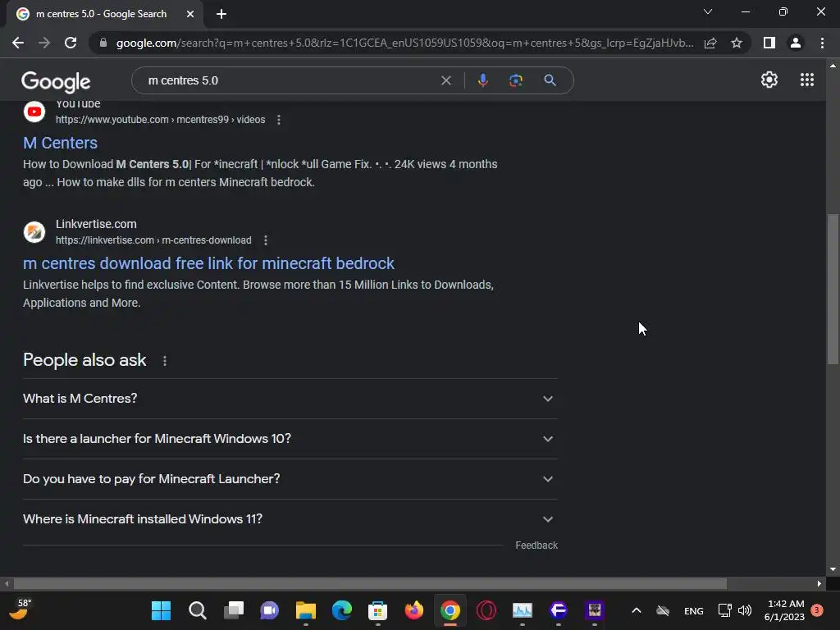Screen dimensions: 840x630
Task: Share this page via address bar icon
Action: [x=710, y=43]
